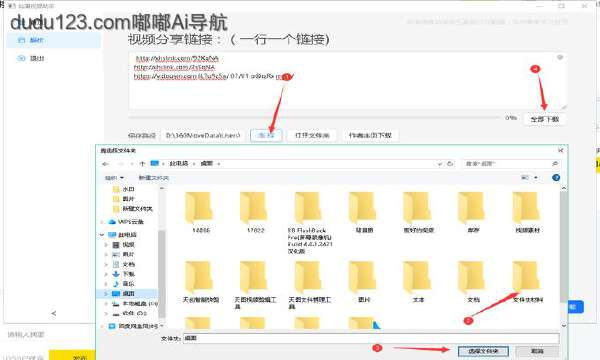The width and height of the screenshot is (600, 360).
Task: Select 桌面 in the navigation tree
Action: pos(128,294)
